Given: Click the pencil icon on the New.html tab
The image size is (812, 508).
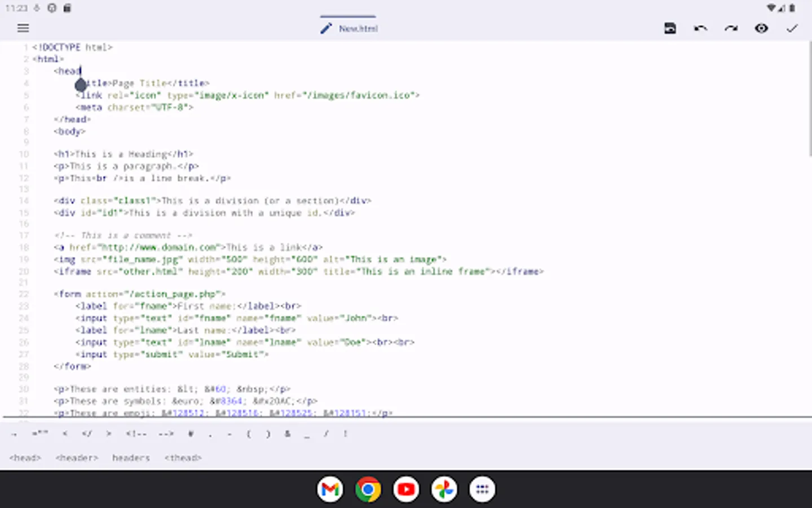Looking at the screenshot, I should tap(325, 28).
